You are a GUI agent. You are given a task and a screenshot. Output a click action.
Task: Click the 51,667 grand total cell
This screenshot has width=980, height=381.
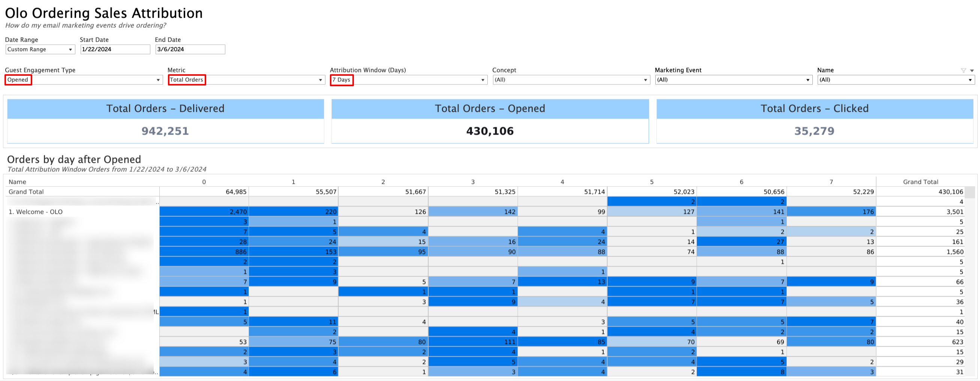click(383, 192)
